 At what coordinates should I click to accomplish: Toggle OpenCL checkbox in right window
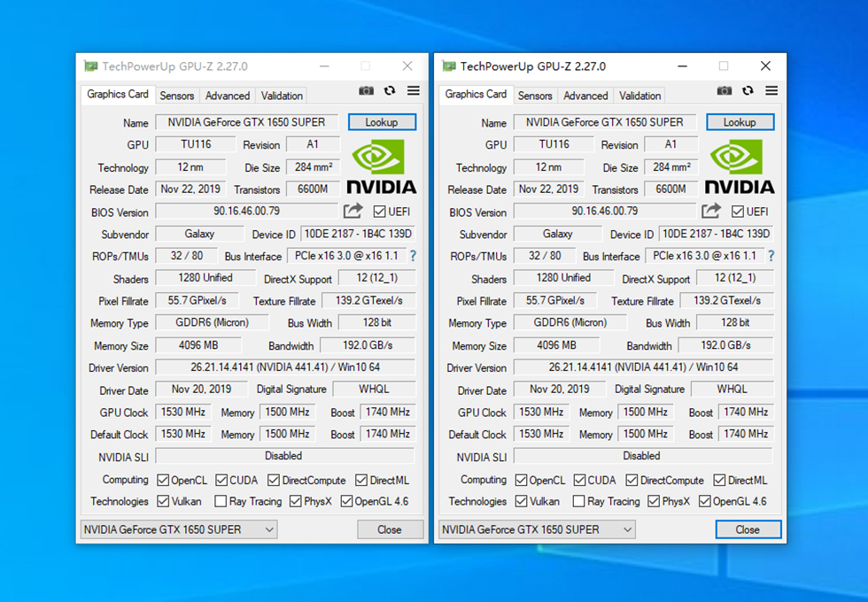pos(522,480)
